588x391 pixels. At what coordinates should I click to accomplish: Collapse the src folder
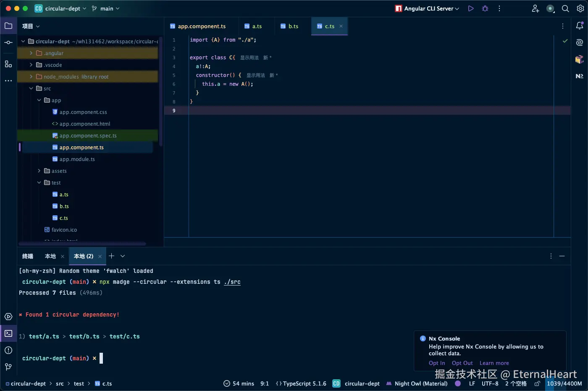click(x=31, y=89)
